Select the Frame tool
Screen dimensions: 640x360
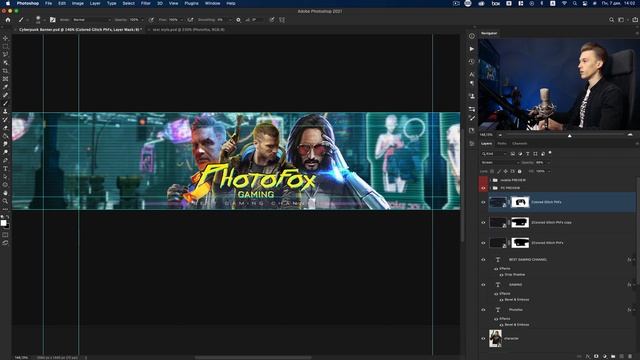5,79
